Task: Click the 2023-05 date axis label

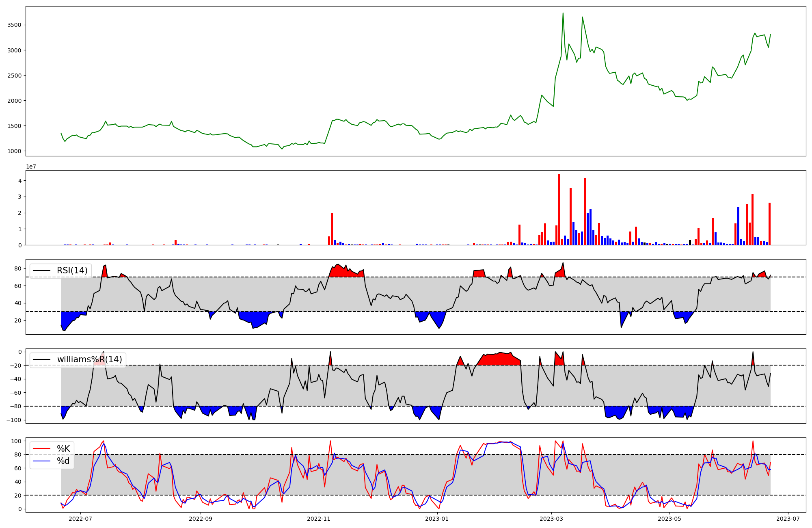Action: click(669, 519)
